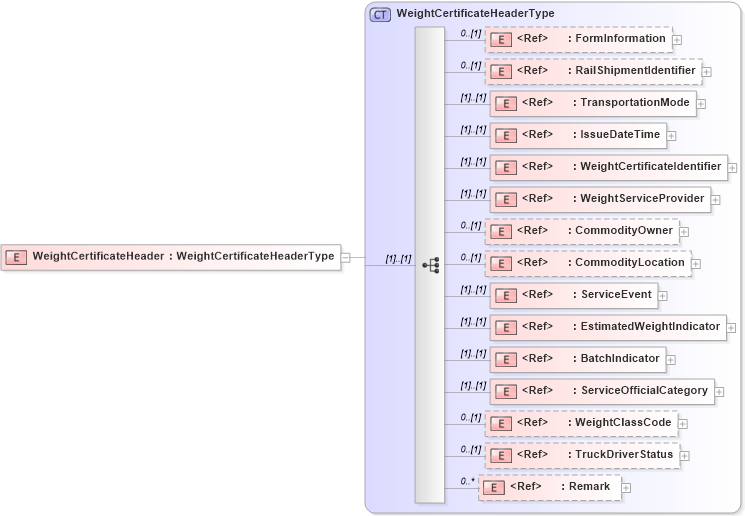745x516 pixels.
Task: Select the ': WeightServiceProvider' label
Action: pyautogui.click(x=639, y=198)
